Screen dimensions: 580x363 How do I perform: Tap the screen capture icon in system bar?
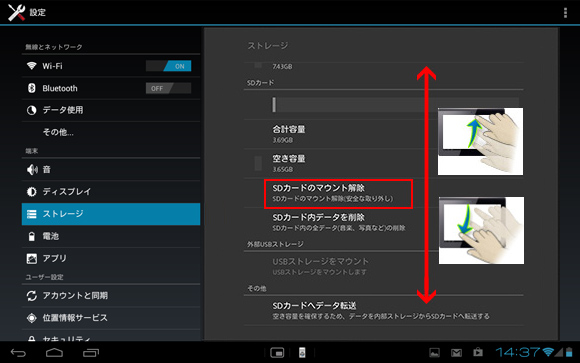pyautogui.click(x=277, y=353)
